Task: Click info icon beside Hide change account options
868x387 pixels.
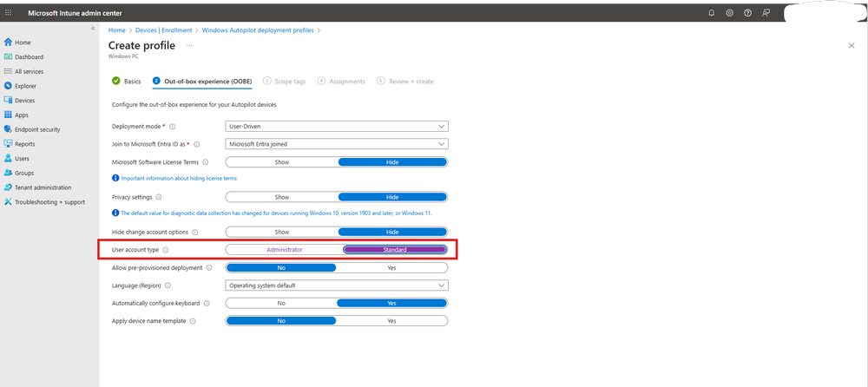Action: (194, 233)
